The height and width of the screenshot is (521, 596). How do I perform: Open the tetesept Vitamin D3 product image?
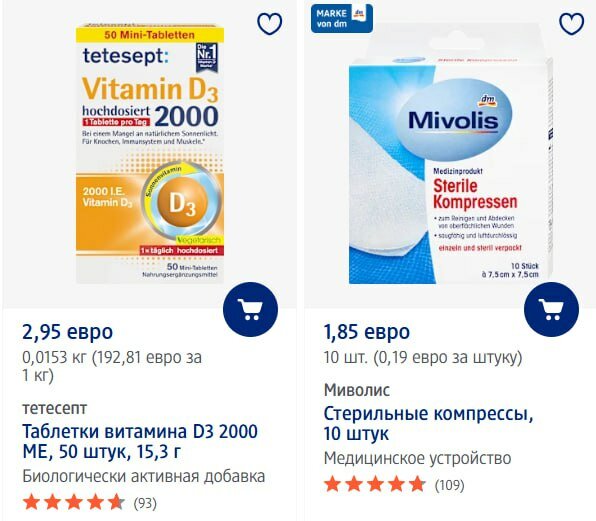[150, 154]
